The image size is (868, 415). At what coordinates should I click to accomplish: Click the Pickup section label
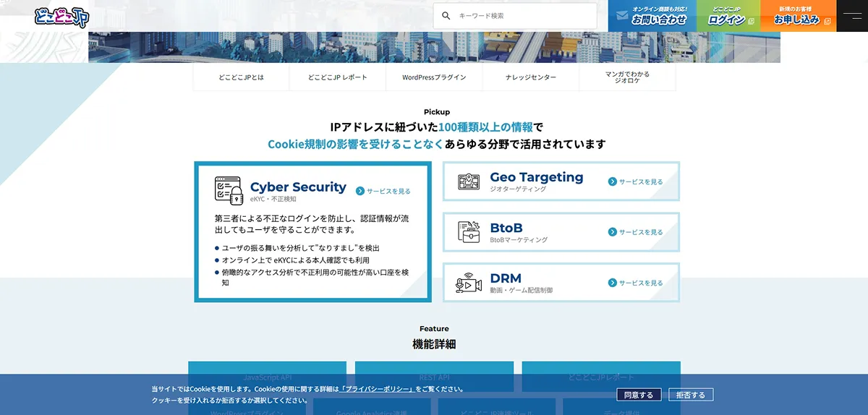coord(437,112)
